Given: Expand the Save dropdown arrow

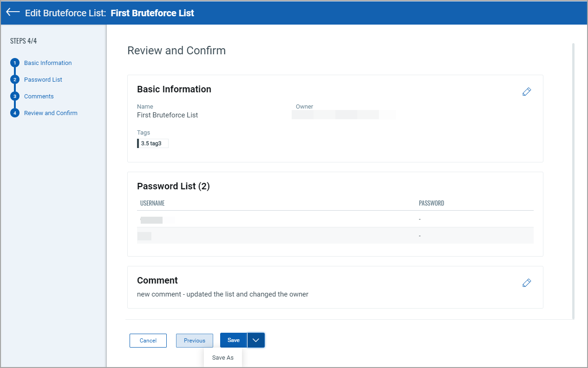Looking at the screenshot, I should click(x=256, y=341).
